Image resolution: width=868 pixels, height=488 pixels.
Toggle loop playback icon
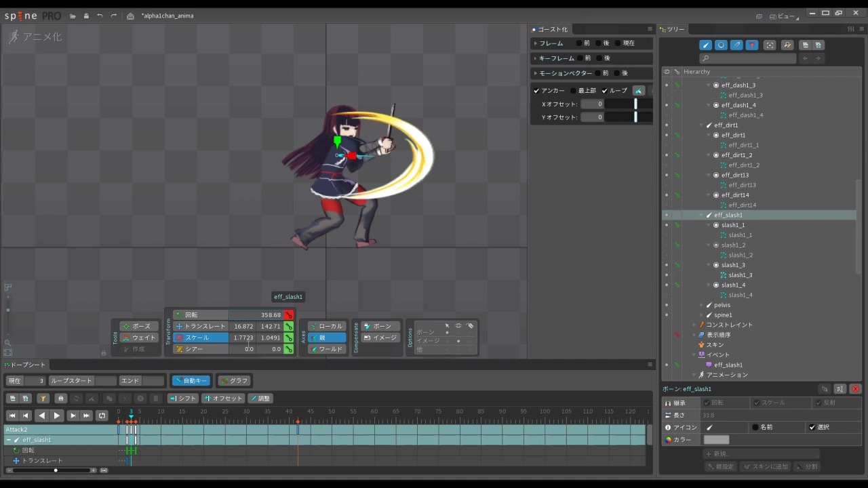(102, 415)
